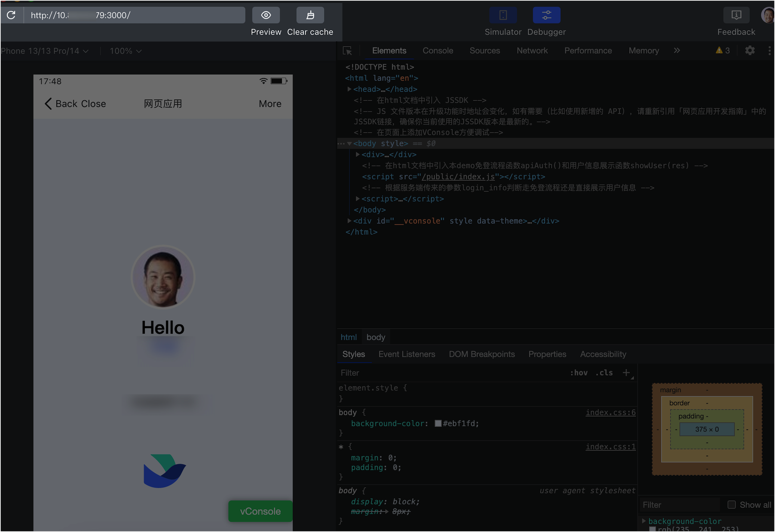
Task: Click the new style rule plus icon
Action: click(626, 372)
